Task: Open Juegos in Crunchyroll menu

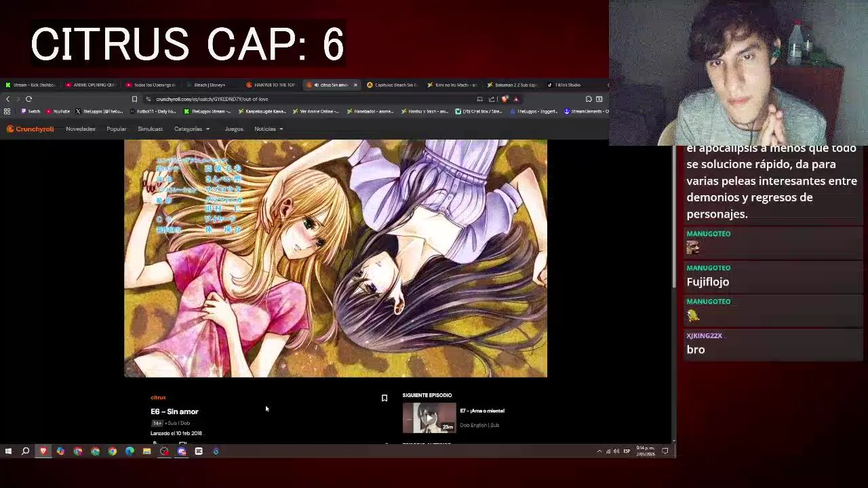Action: (234, 129)
